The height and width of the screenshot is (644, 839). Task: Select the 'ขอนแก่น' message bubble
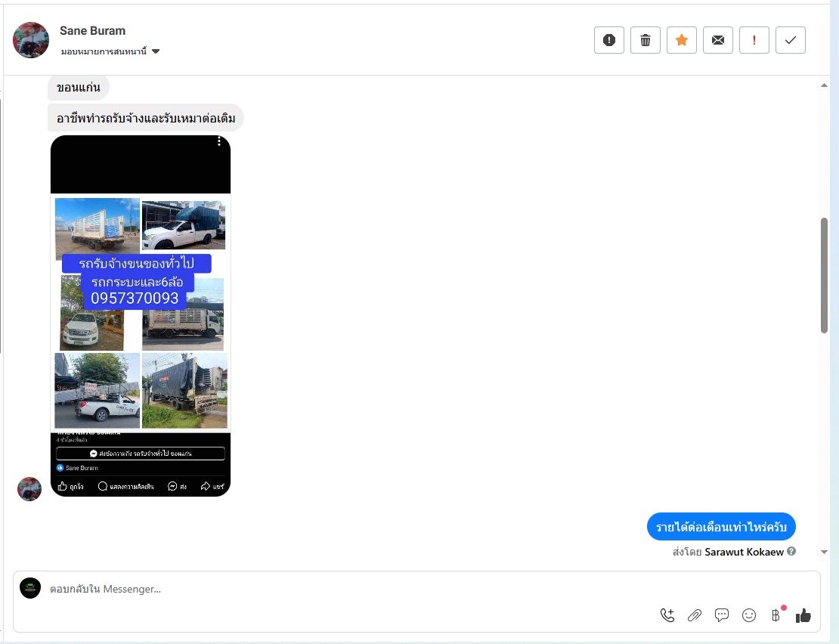pyautogui.click(x=78, y=88)
